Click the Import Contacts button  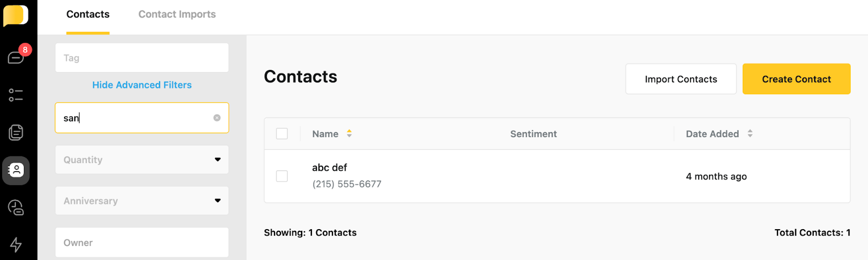(681, 79)
